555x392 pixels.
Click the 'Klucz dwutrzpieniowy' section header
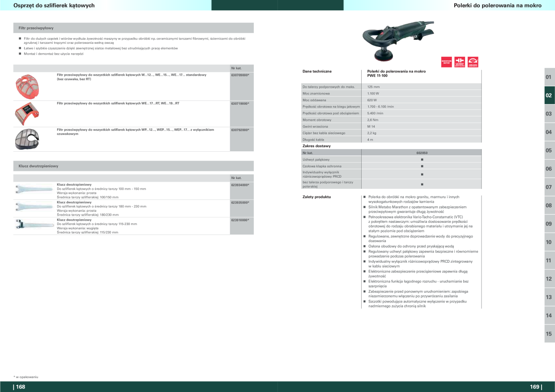[x=133, y=166]
